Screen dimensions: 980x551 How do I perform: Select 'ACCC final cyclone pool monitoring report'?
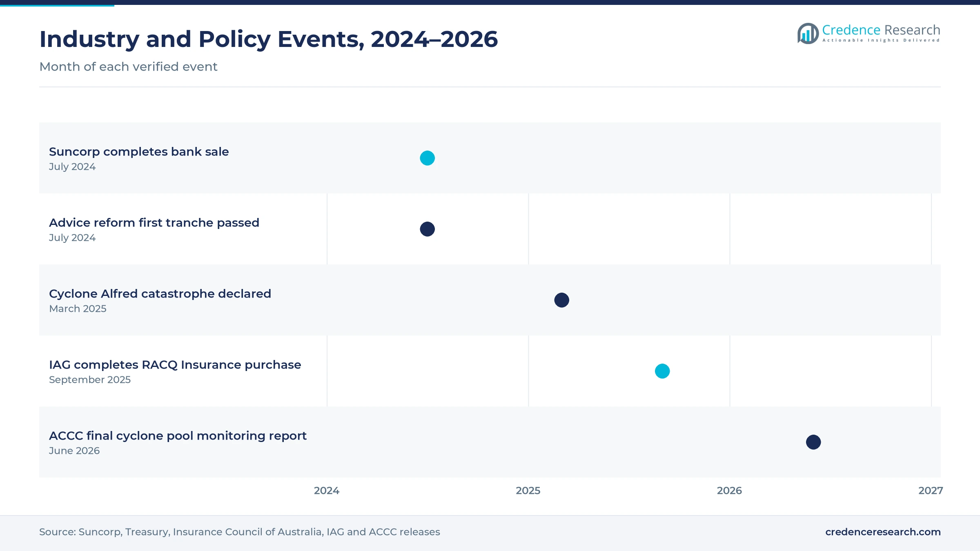178,436
